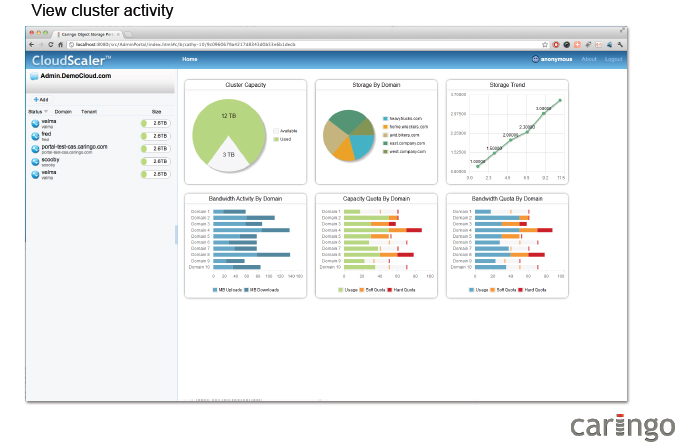This screenshot has height=448, width=681.
Task: Click the Bandwidth Activity By Domain title
Action: pyautogui.click(x=245, y=199)
